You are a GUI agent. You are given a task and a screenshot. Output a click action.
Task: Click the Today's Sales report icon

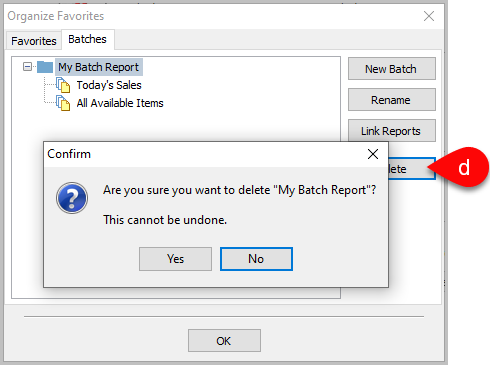(63, 85)
